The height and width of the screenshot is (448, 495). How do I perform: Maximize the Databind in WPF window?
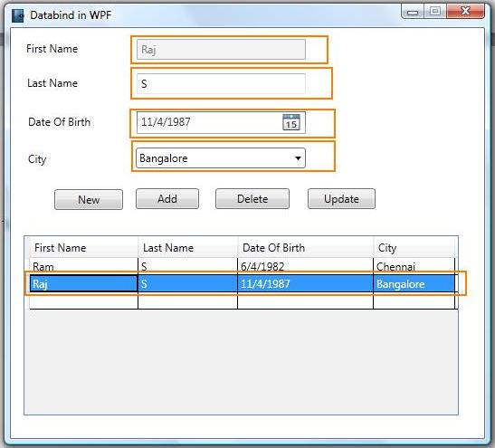pyautogui.click(x=435, y=12)
